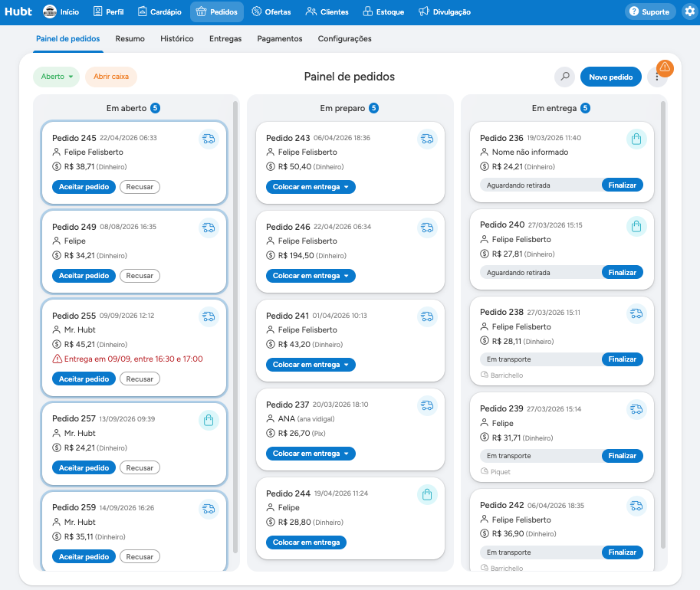Open the Clientes section
This screenshot has width=700, height=590.
point(327,11)
